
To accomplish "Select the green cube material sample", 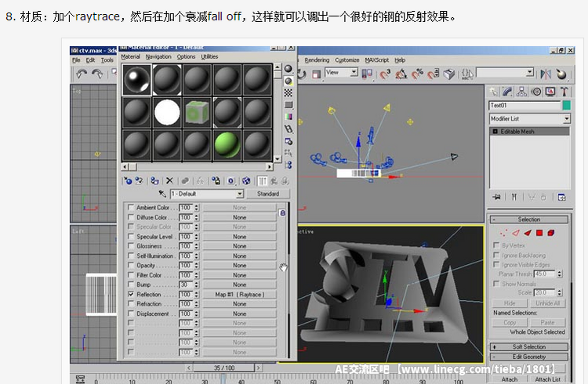I will [197, 112].
